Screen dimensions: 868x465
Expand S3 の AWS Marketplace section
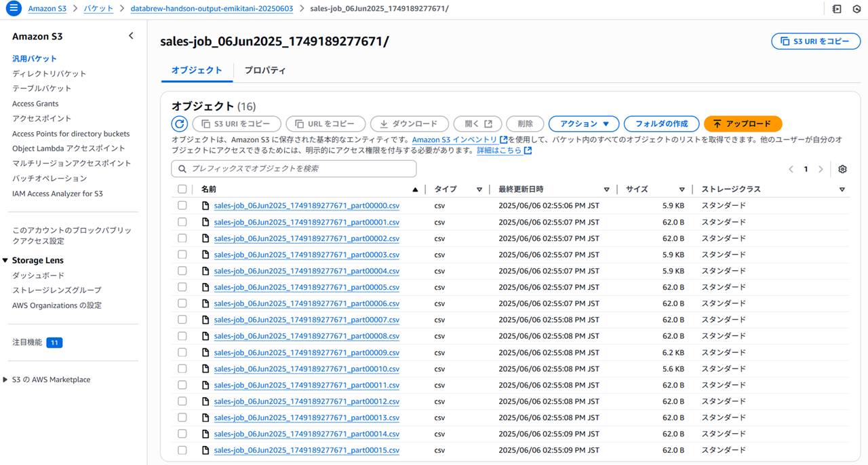click(5, 380)
